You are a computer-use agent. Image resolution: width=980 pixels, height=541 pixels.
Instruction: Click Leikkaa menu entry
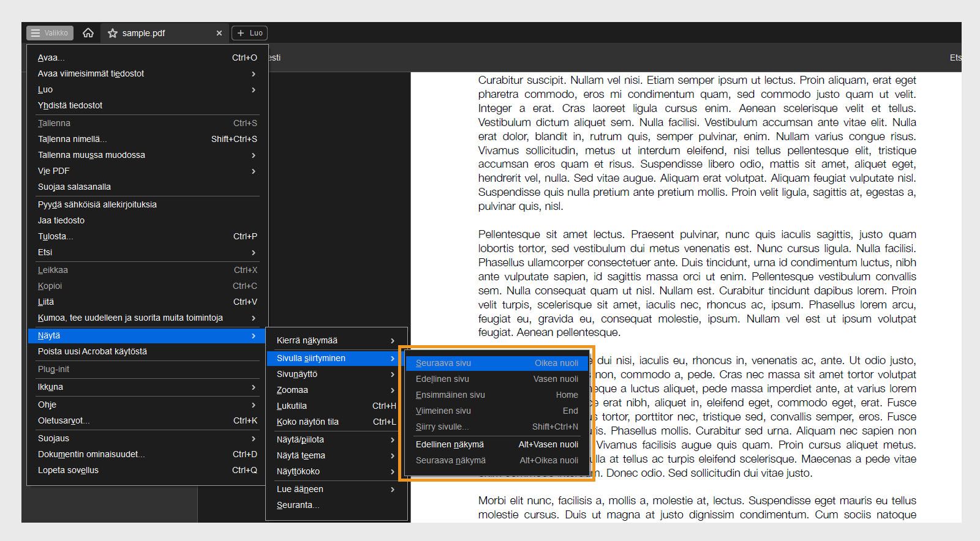pyautogui.click(x=147, y=270)
